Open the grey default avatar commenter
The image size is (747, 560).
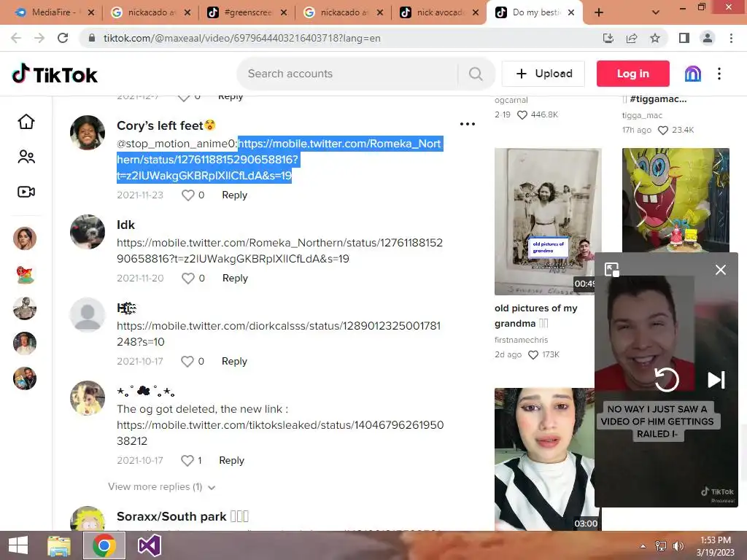click(88, 315)
